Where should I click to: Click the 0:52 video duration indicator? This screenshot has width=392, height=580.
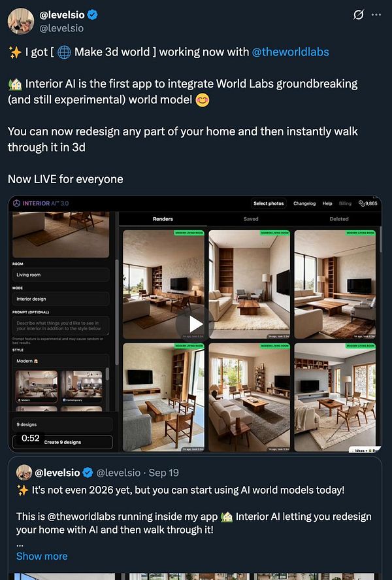(x=29, y=438)
